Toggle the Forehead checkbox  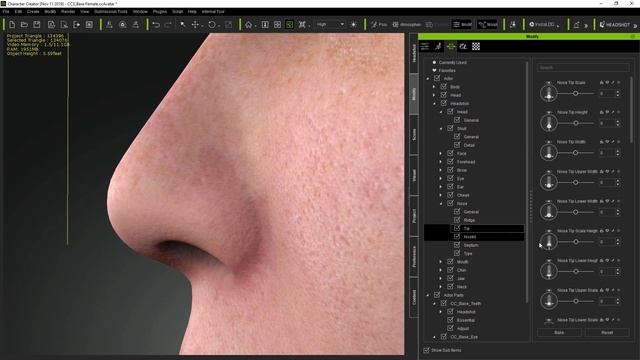point(450,162)
